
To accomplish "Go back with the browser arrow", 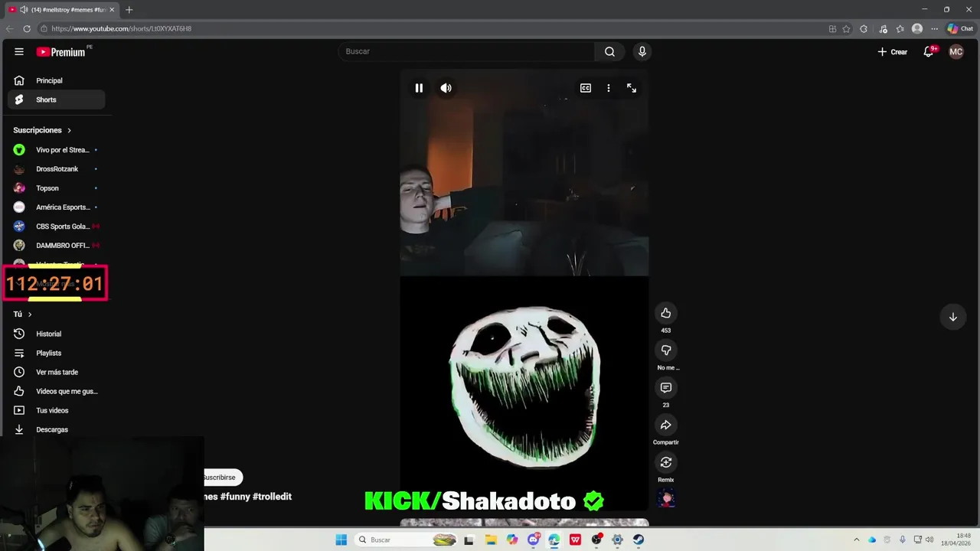I will click(9, 29).
